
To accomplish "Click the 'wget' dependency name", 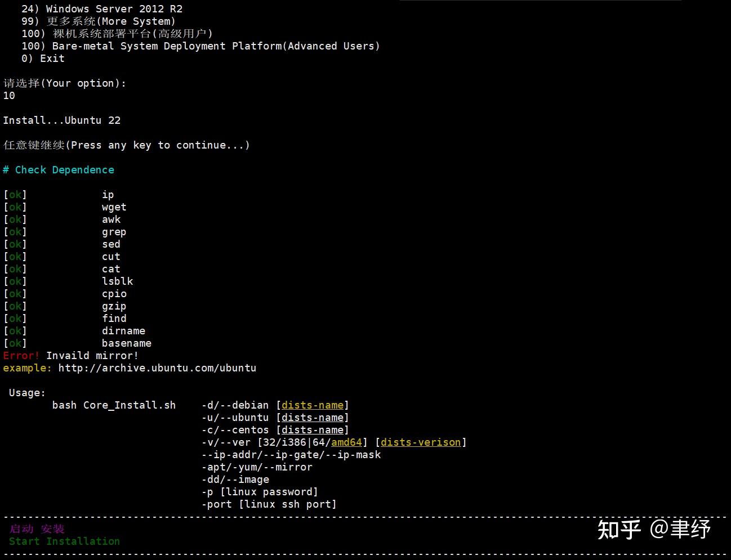I will [114, 207].
